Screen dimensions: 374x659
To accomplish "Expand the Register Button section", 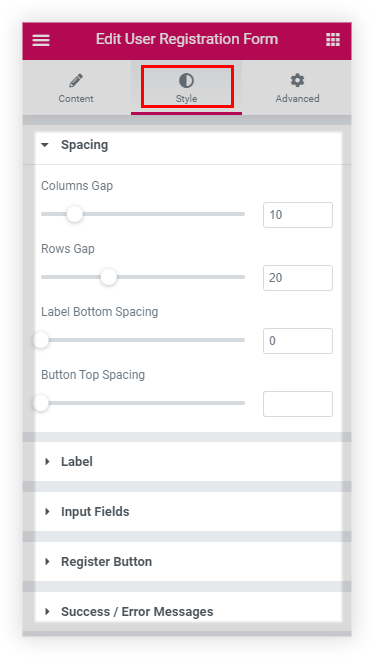I will click(x=187, y=561).
